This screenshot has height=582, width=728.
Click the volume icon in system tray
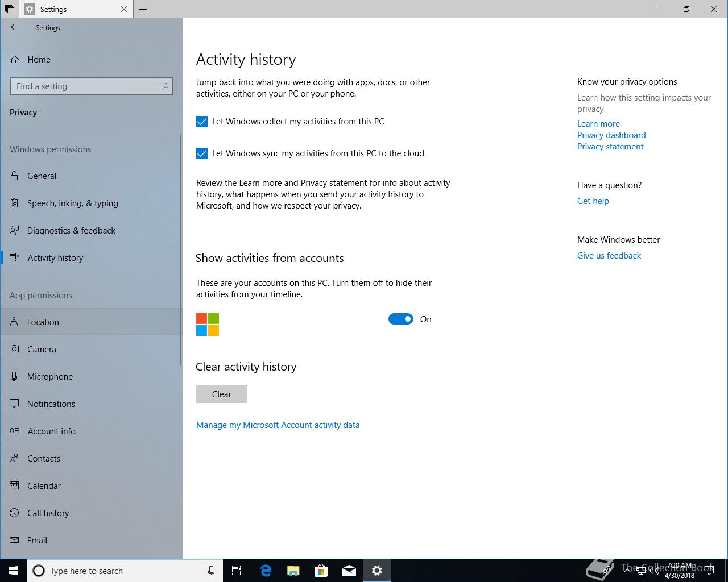pos(653,570)
